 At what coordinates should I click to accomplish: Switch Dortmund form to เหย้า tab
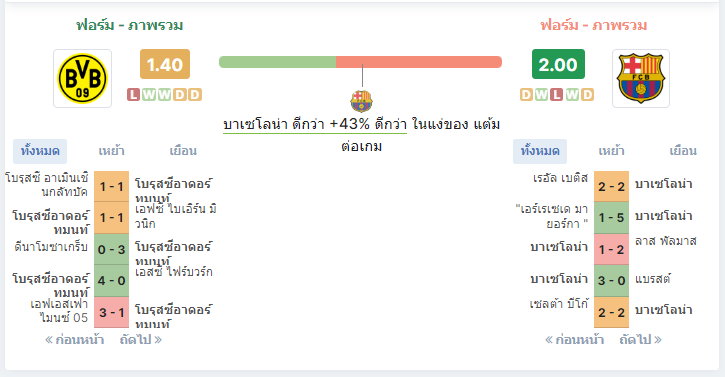pyautogui.click(x=111, y=151)
